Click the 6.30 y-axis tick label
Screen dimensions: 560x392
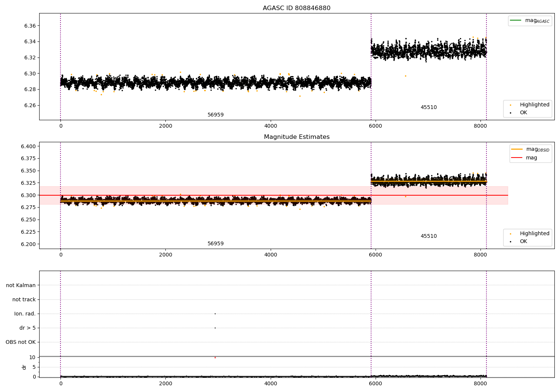[x=30, y=74]
